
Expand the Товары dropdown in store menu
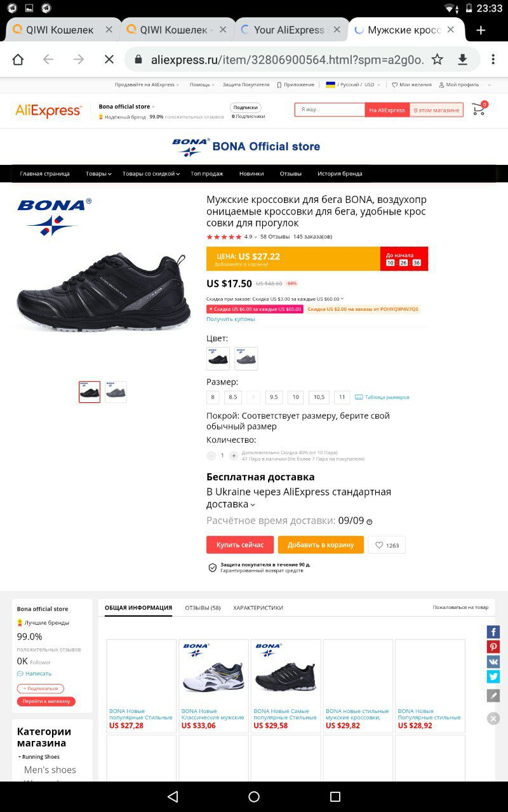(x=98, y=174)
